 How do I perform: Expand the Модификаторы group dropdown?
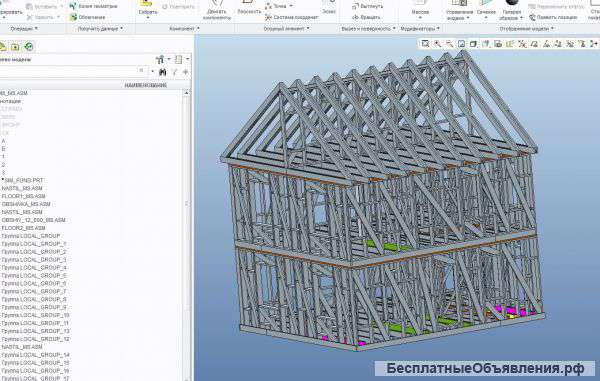pos(420,29)
